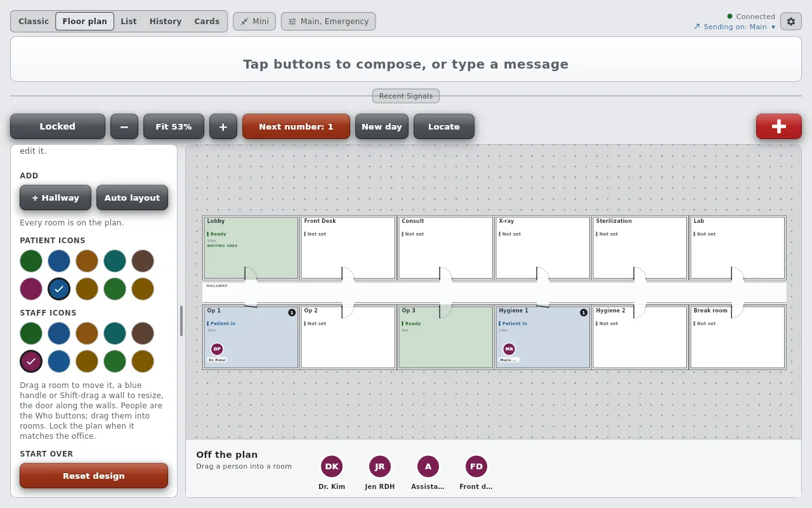Pick the Assistant A avatar
Viewport: 812px width, 508px height.
tap(428, 466)
